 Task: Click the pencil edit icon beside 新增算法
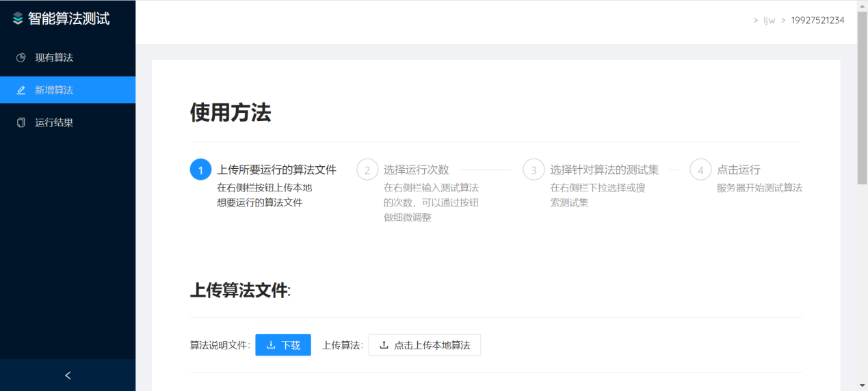(x=21, y=90)
